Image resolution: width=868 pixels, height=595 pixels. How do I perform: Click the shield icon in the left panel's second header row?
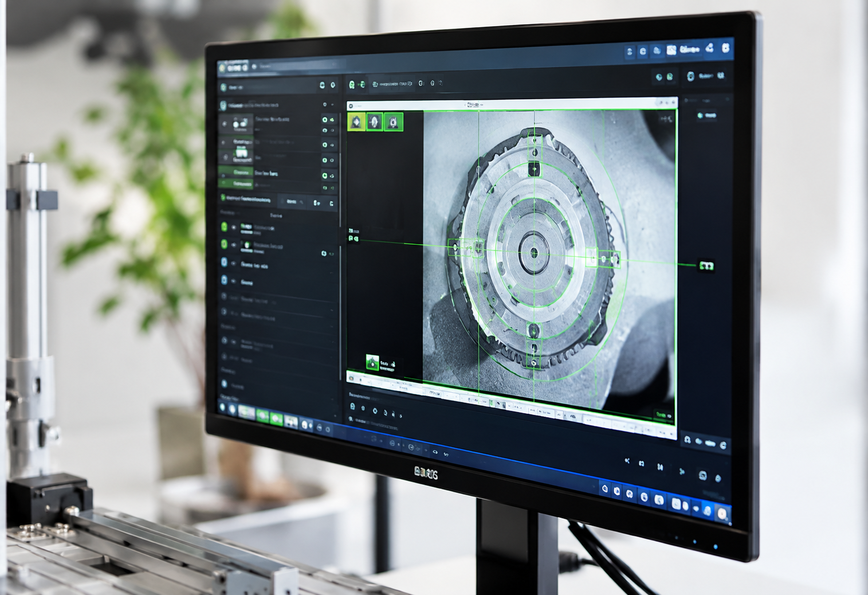click(x=223, y=105)
